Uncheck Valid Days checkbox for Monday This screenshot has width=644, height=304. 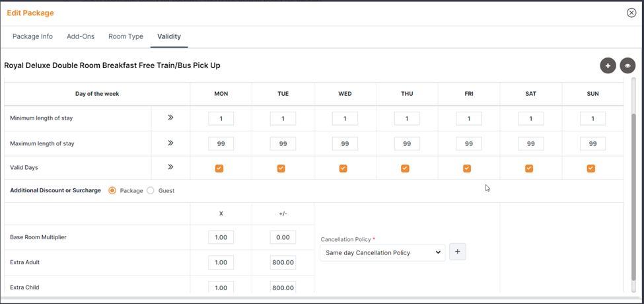pyautogui.click(x=219, y=169)
